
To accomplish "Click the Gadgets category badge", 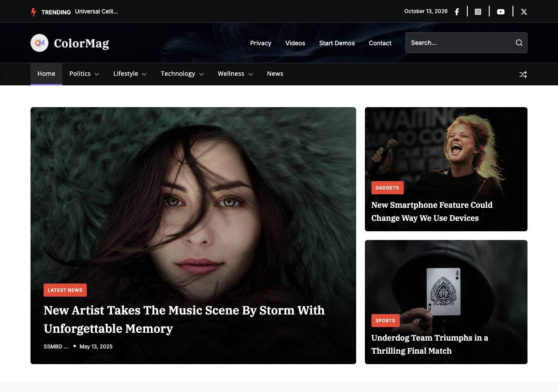I will tap(388, 188).
